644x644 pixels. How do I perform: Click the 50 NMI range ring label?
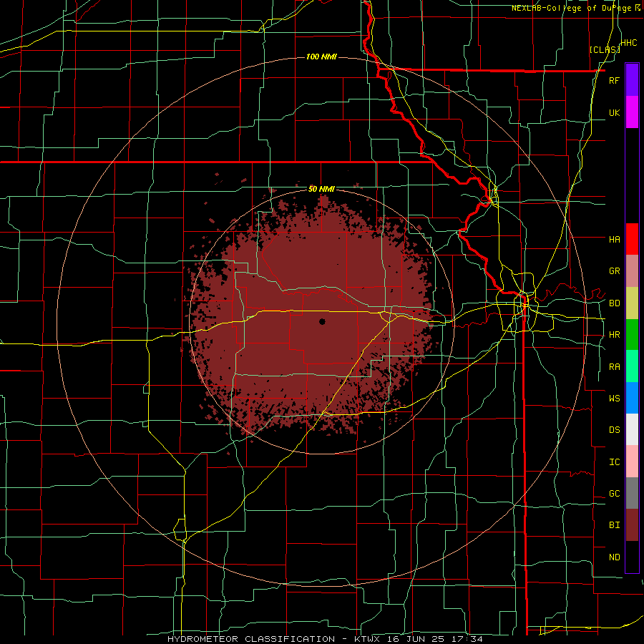(321, 190)
